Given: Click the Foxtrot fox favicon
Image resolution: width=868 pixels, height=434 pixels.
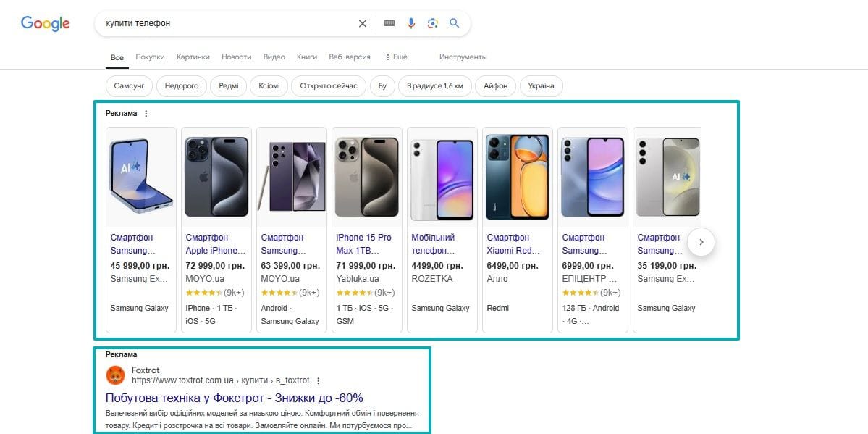Looking at the screenshot, I should coord(116,376).
